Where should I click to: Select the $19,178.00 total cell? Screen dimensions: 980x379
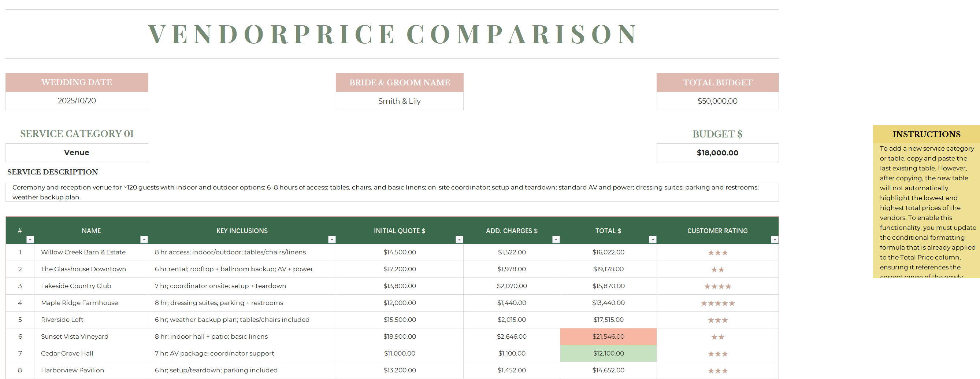(x=608, y=269)
